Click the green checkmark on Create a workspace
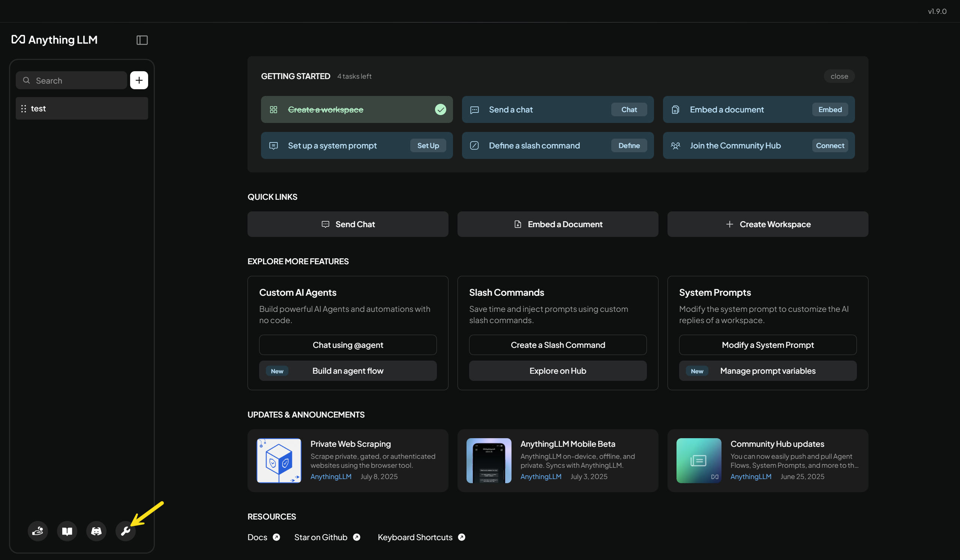 (440, 110)
